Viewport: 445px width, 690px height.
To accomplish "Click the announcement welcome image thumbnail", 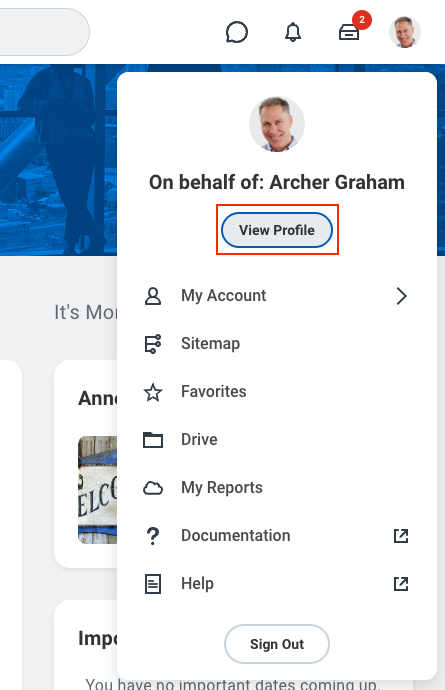I will point(98,490).
